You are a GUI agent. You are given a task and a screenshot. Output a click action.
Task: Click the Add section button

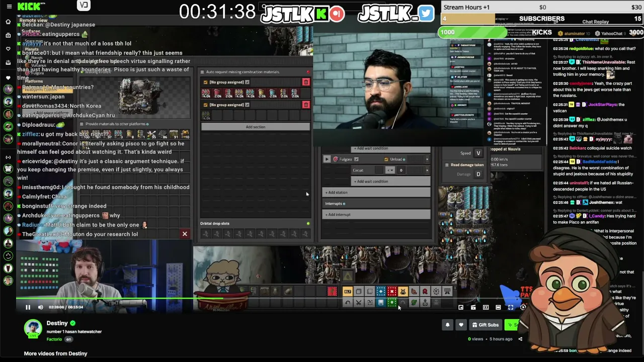click(256, 127)
